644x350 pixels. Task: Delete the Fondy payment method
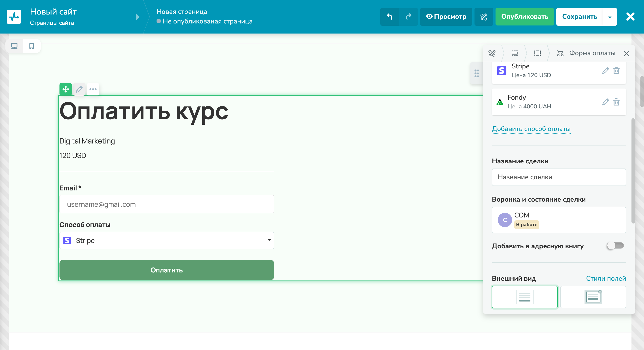[x=616, y=102]
